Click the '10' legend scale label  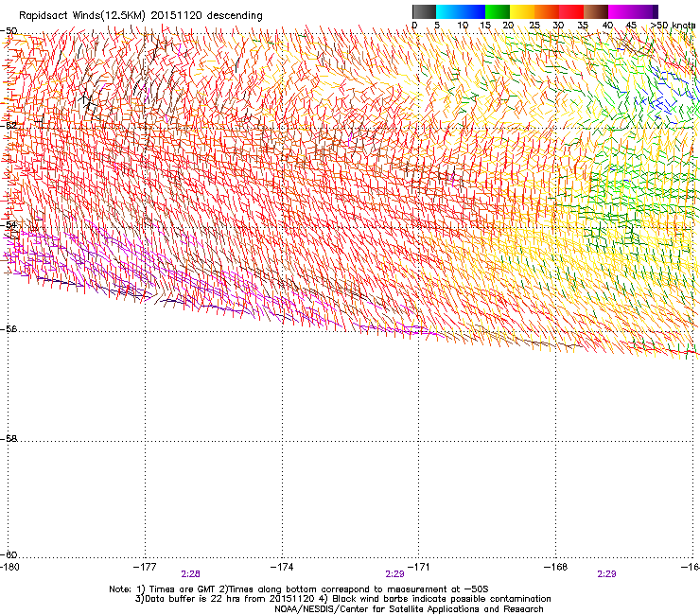click(463, 26)
